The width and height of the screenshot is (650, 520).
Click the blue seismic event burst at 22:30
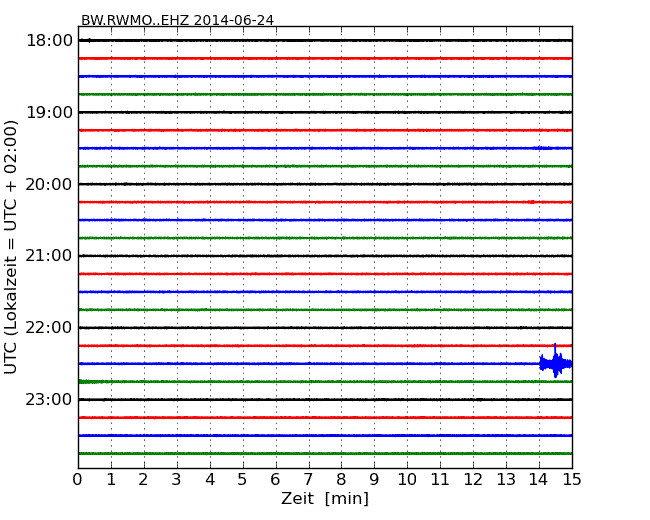click(555, 362)
